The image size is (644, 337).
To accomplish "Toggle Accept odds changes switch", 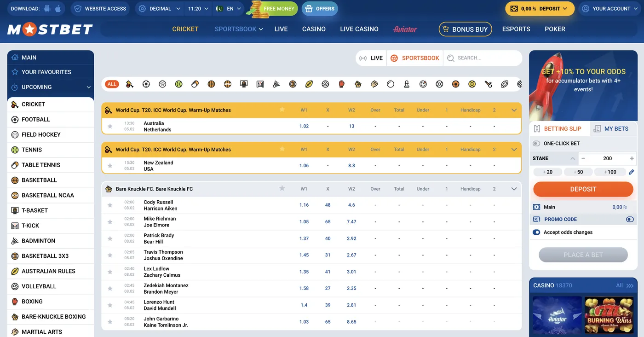I will [536, 232].
